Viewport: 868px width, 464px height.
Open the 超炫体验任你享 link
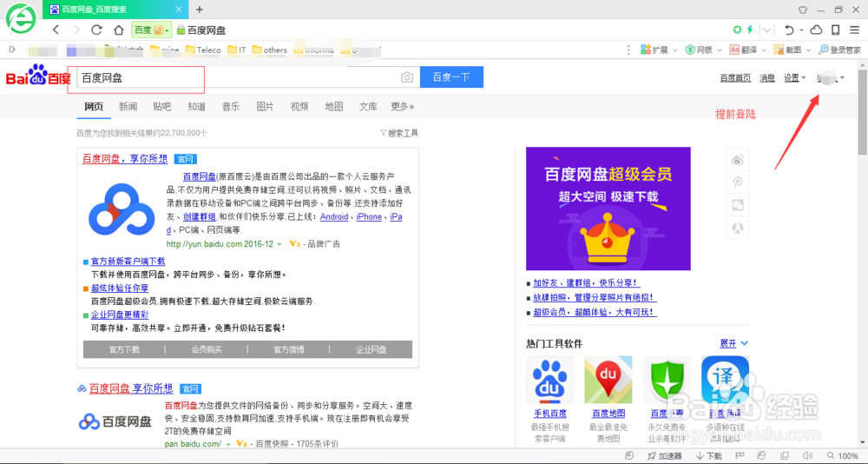point(120,288)
